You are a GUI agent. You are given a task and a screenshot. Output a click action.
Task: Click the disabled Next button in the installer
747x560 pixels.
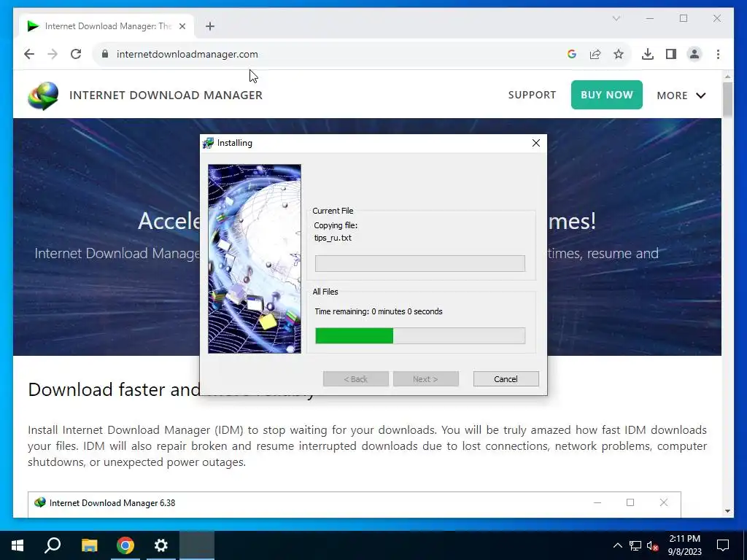(x=426, y=379)
